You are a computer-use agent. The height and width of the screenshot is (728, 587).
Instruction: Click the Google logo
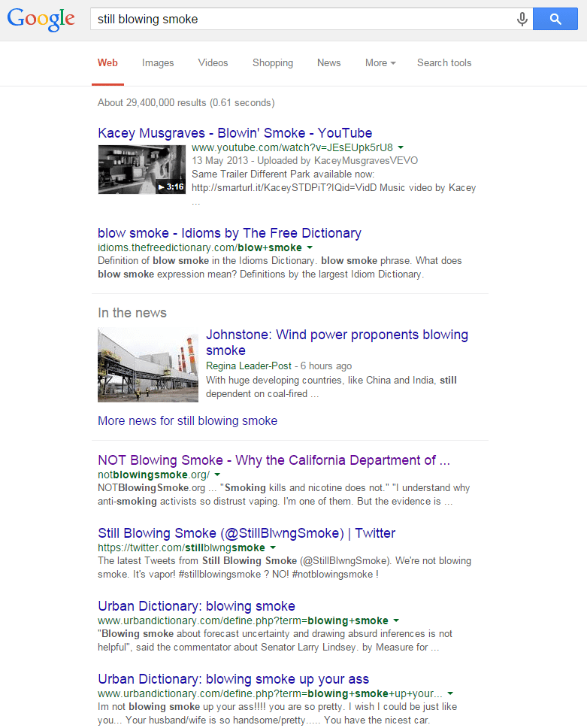point(41,20)
